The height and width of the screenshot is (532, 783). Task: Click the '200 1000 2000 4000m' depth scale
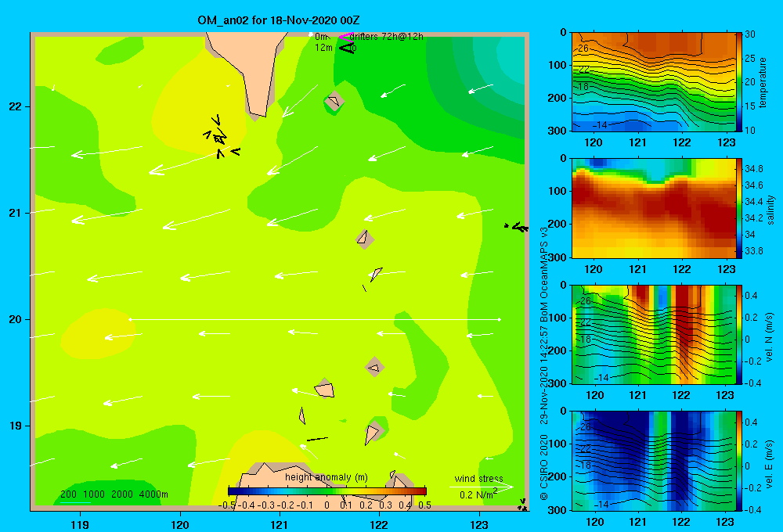[x=114, y=494]
